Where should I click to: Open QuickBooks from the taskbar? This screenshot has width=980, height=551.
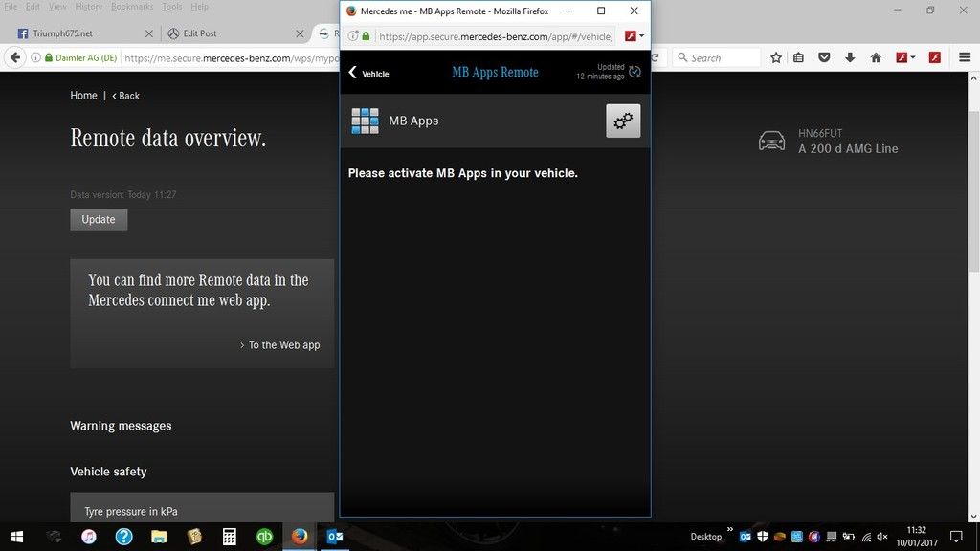tap(264, 537)
